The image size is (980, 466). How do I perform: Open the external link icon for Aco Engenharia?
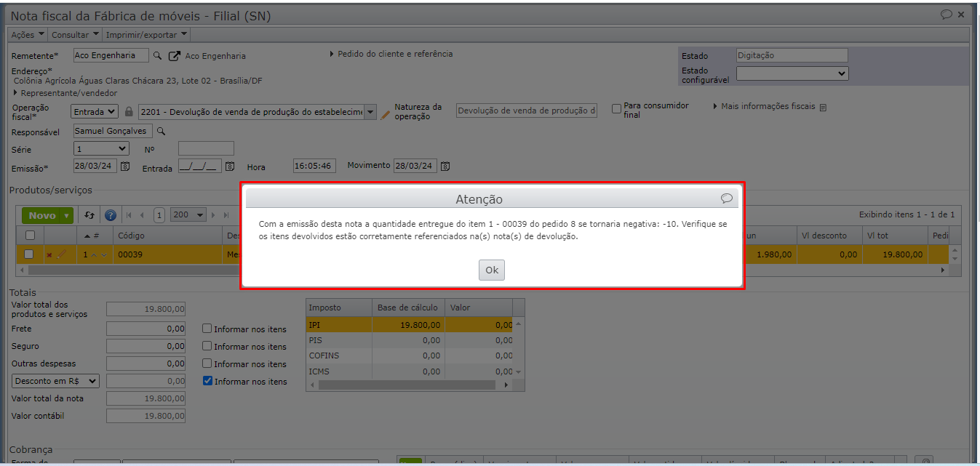(x=175, y=56)
